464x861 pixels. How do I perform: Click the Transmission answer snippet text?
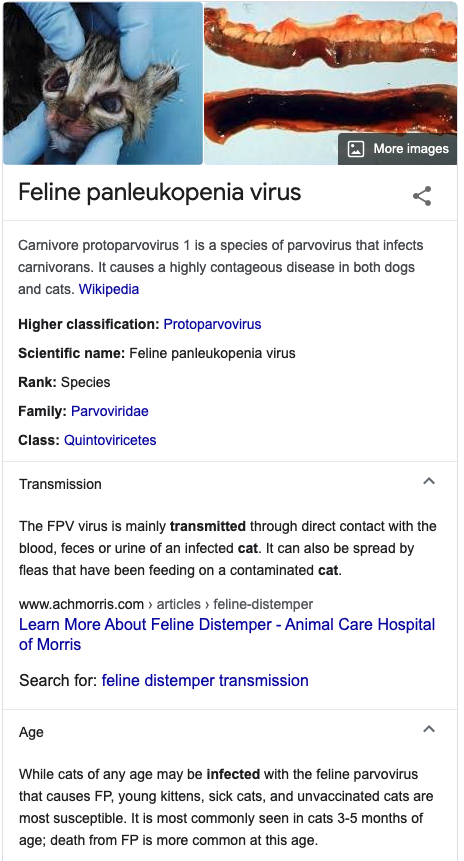pos(228,549)
